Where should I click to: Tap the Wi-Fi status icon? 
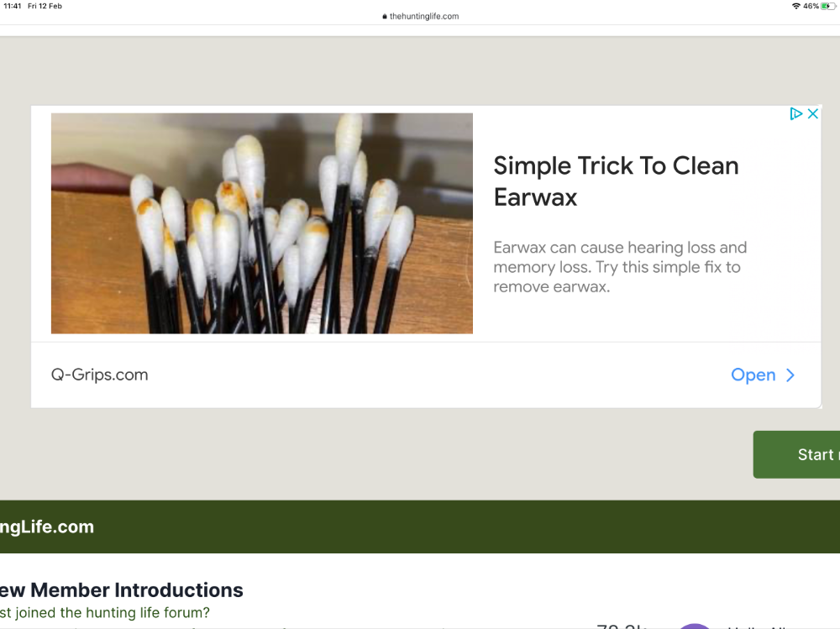[x=796, y=6]
